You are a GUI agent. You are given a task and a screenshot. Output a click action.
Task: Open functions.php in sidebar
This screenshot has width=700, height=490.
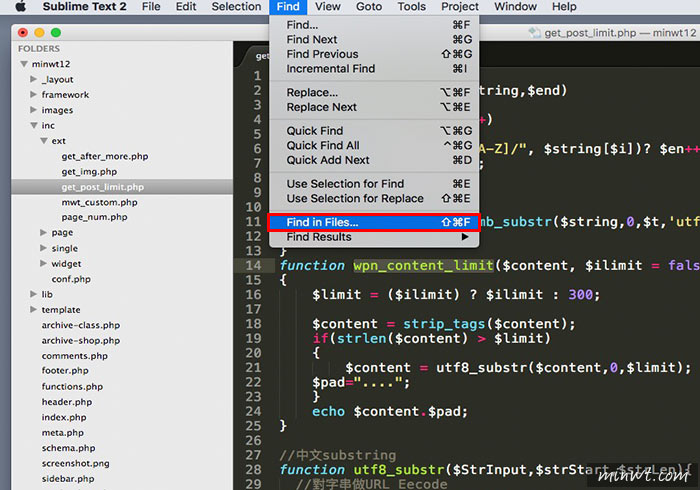point(72,386)
